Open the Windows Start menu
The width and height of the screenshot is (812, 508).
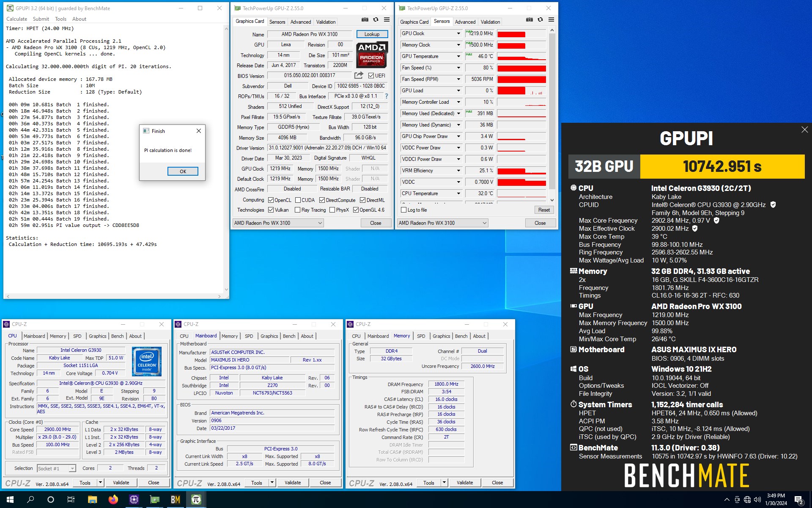tap(10, 500)
